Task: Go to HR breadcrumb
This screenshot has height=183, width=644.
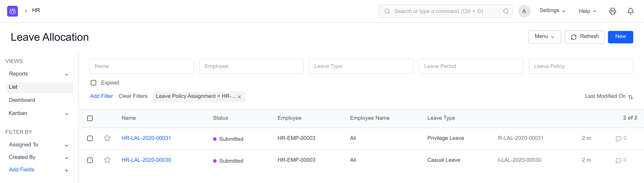Action: (36, 10)
